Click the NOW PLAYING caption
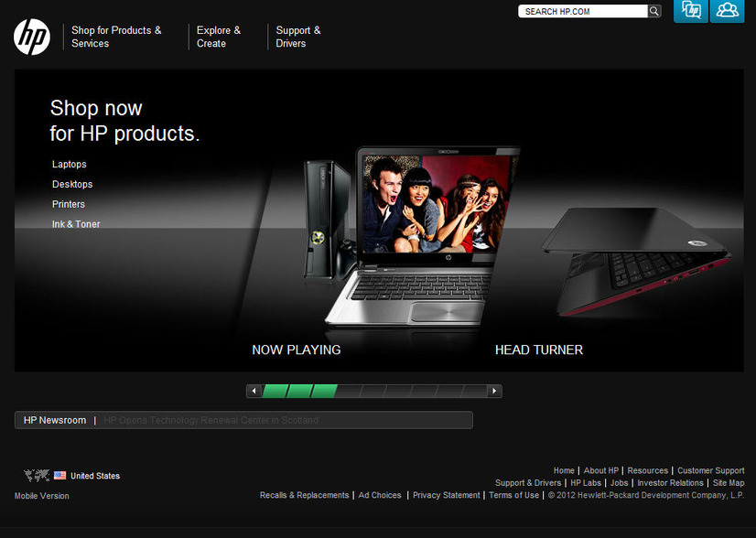This screenshot has height=538, width=756. click(x=297, y=350)
